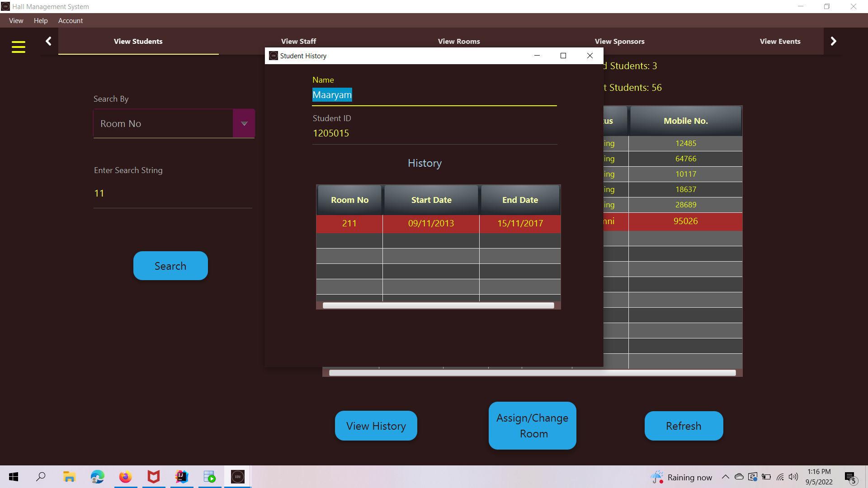Click the Assign/Change Room button
Image resolution: width=868 pixels, height=488 pixels.
click(x=532, y=425)
